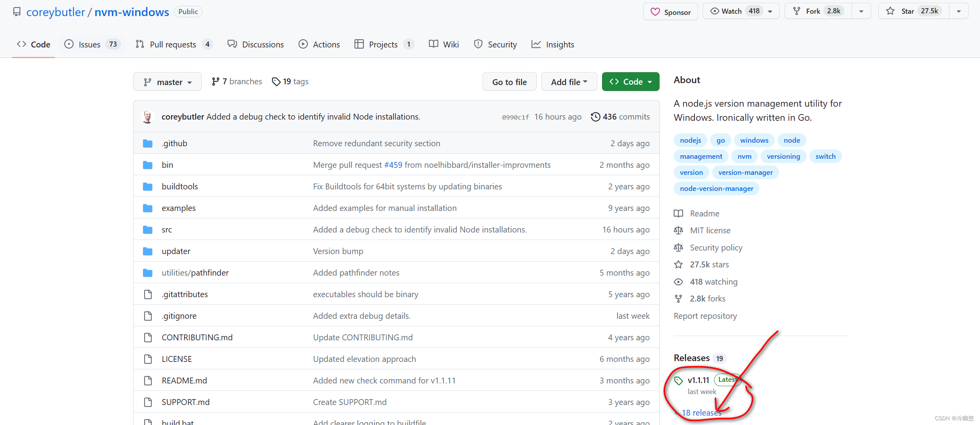Open the Watch notifications dropdown arrow
Image resolution: width=980 pixels, height=425 pixels.
coord(770,11)
